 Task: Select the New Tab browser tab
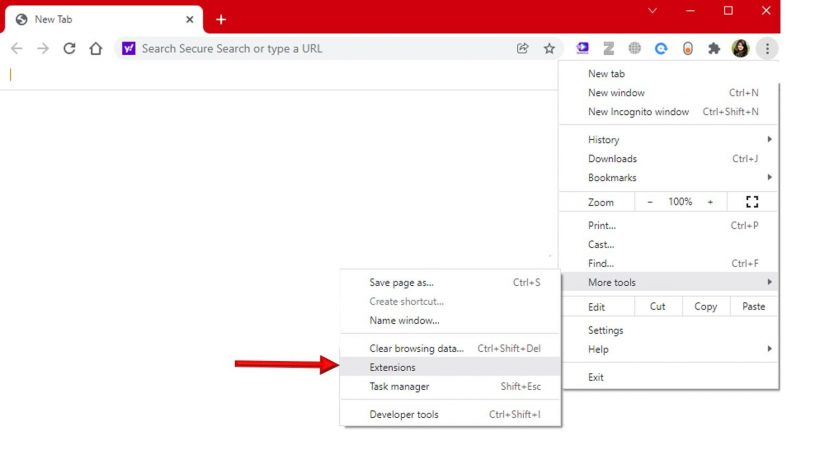tap(104, 20)
